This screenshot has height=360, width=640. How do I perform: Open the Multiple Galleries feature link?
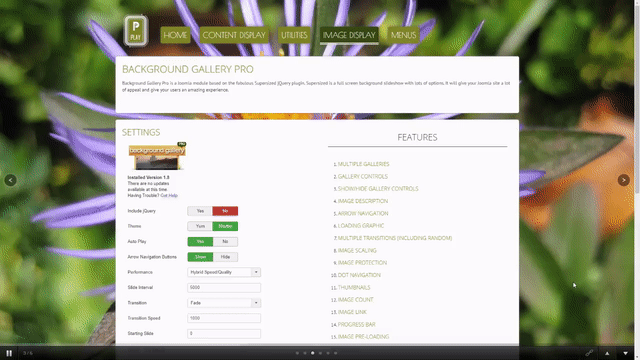[363, 164]
